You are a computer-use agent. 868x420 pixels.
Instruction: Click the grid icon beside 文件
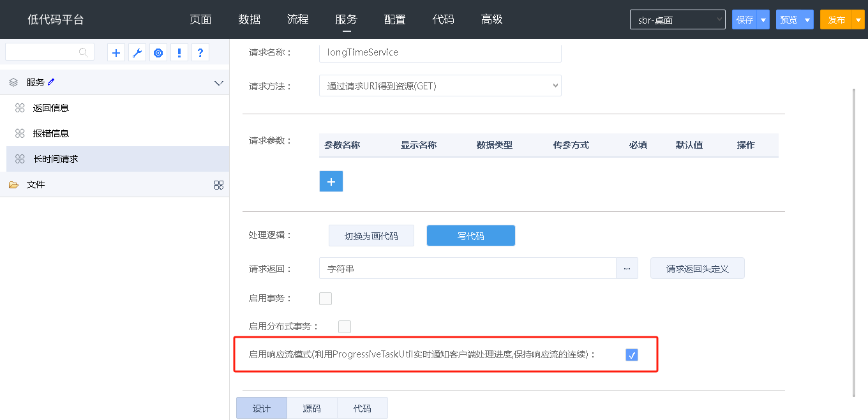click(x=219, y=185)
